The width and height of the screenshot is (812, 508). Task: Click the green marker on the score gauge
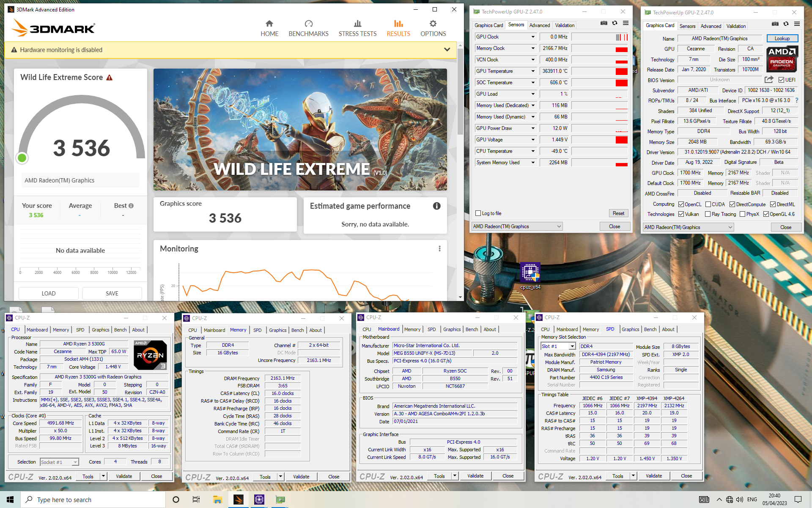22,158
